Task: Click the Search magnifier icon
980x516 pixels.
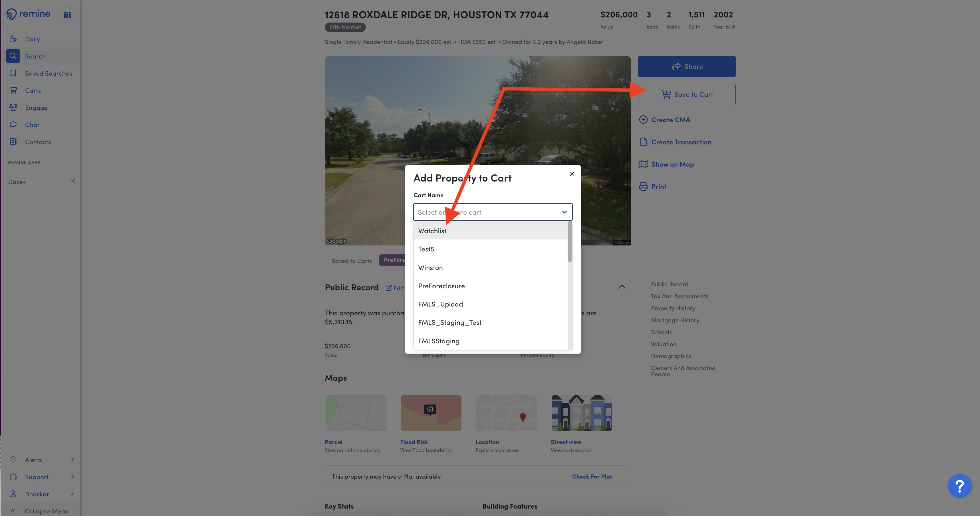Action: click(x=13, y=56)
